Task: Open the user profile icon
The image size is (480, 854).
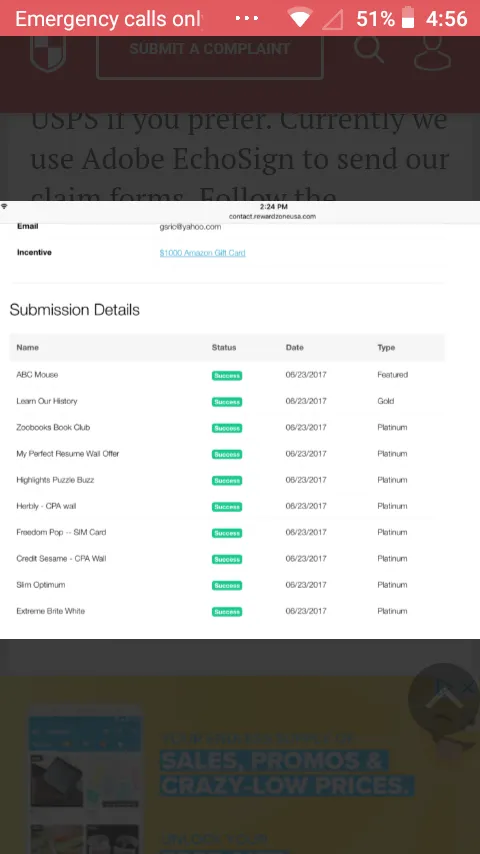Action: (x=432, y=52)
